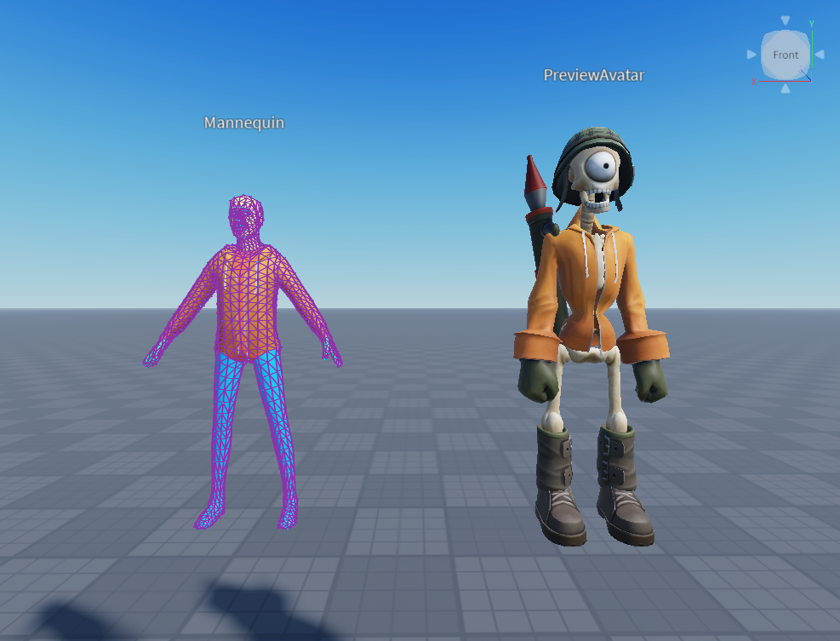840x641 pixels.
Task: Select the Mannequin name label
Action: (243, 123)
